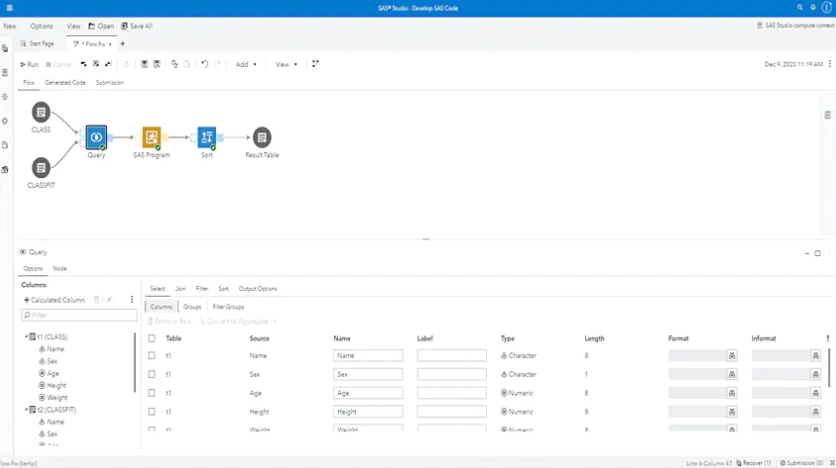Viewport: 836px width, 468px height.
Task: Add a new tab with plus button
Action: pos(123,44)
